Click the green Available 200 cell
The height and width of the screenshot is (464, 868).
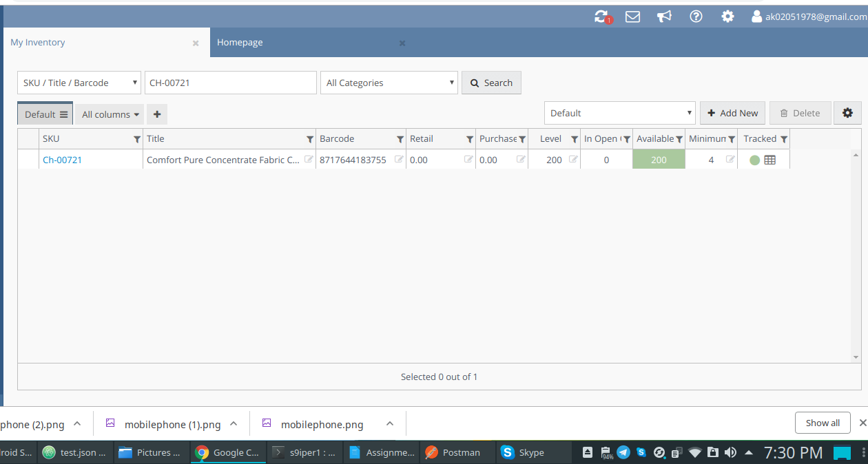659,159
